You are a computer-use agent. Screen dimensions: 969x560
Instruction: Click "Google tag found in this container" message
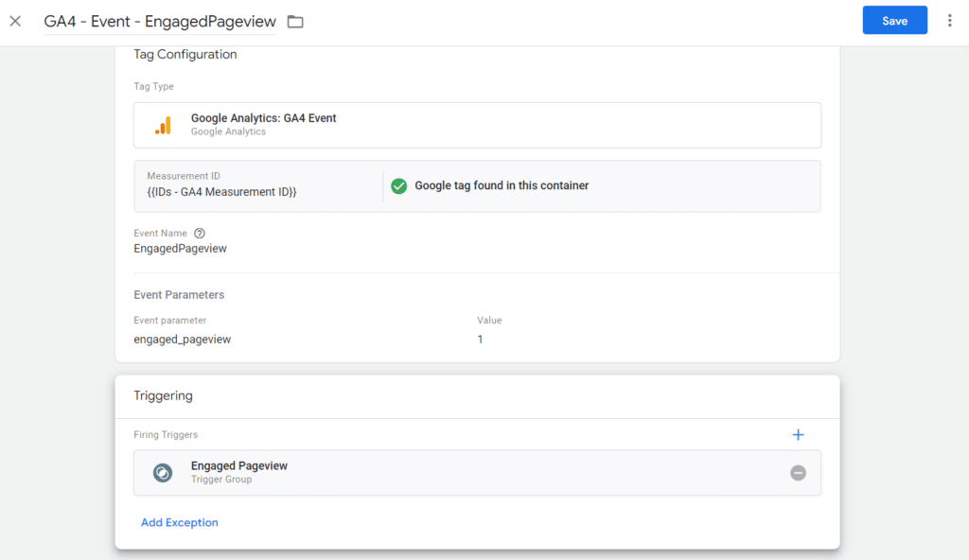(x=502, y=186)
